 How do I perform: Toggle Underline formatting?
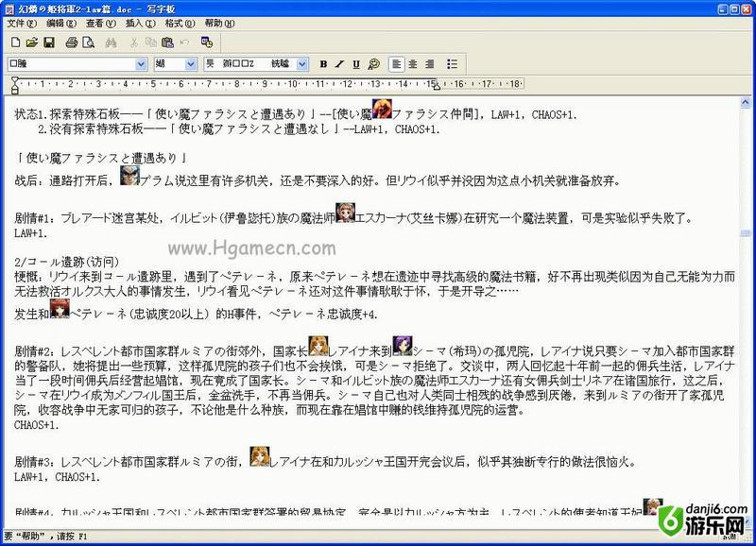(x=356, y=64)
